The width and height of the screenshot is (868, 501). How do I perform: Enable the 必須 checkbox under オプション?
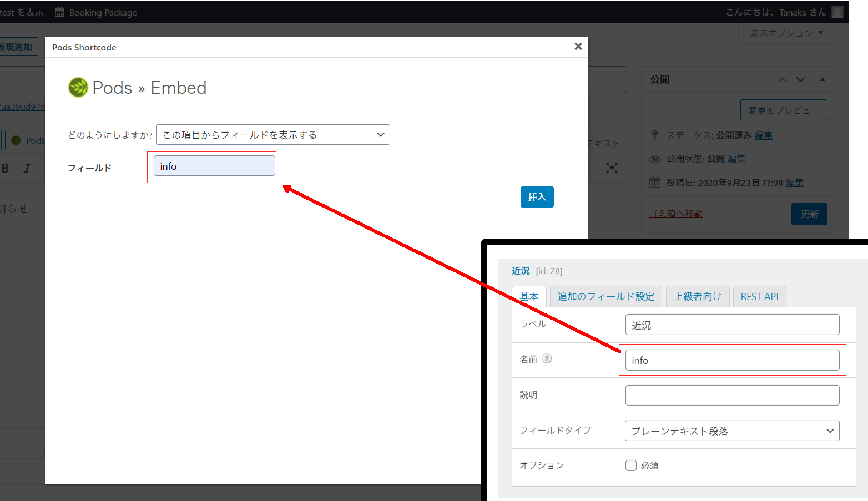(x=631, y=465)
